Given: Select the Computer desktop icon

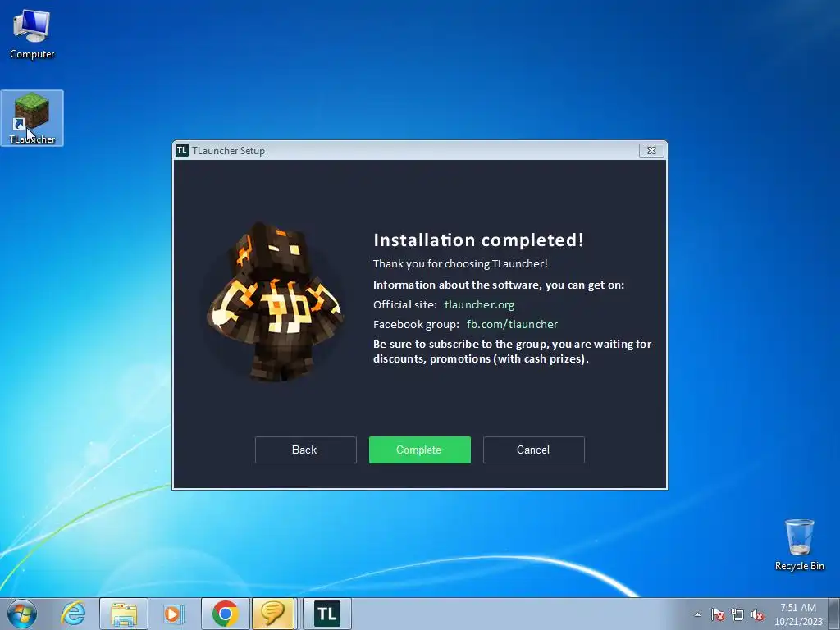Looking at the screenshot, I should point(32,34).
